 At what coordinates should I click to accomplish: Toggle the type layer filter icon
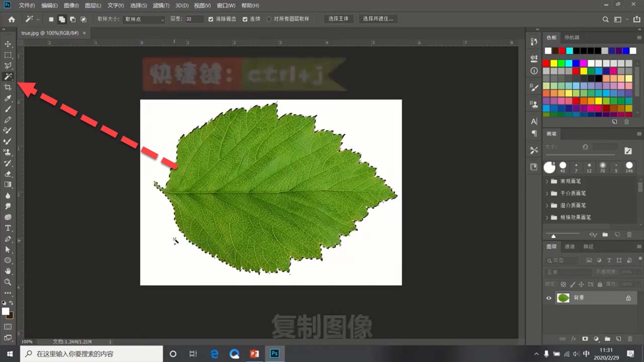609,260
